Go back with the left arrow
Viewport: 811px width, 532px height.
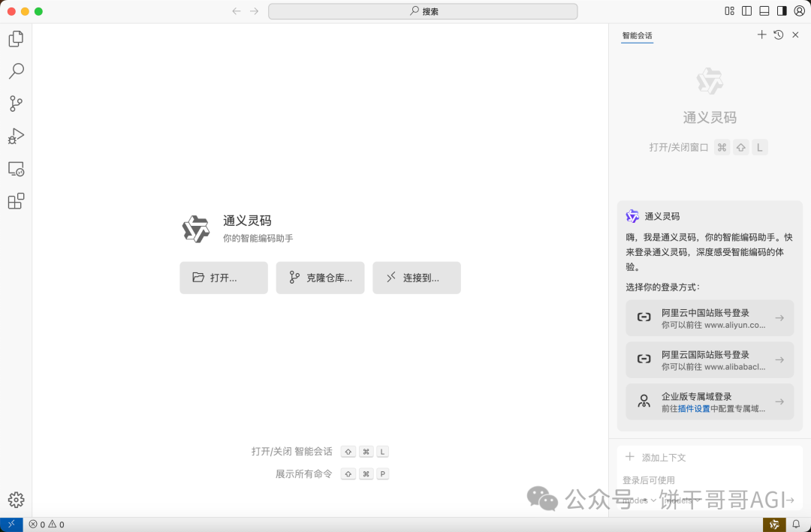(237, 11)
